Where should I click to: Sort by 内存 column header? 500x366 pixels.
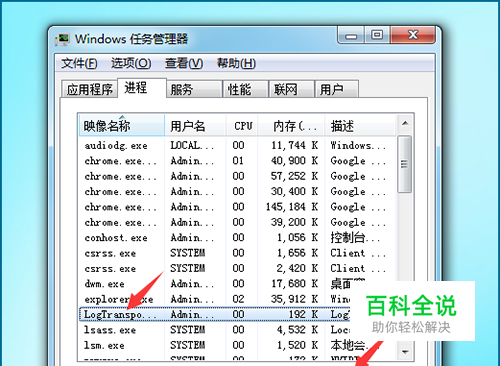[x=292, y=126]
